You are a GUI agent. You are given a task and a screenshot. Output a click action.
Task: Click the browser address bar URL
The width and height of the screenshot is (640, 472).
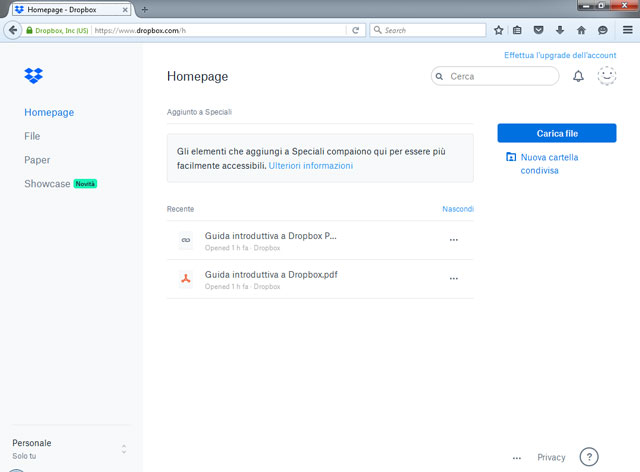140,30
